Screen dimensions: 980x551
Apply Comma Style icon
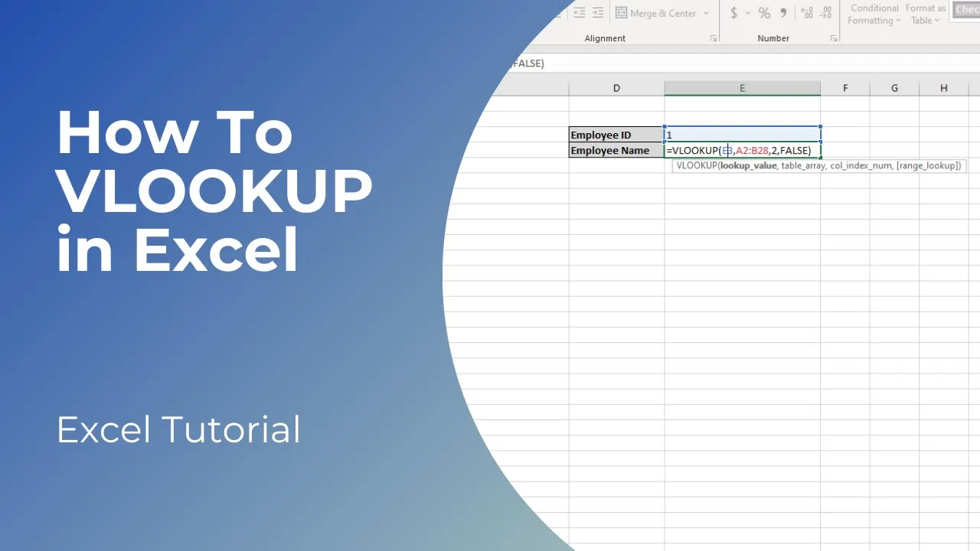pyautogui.click(x=782, y=13)
